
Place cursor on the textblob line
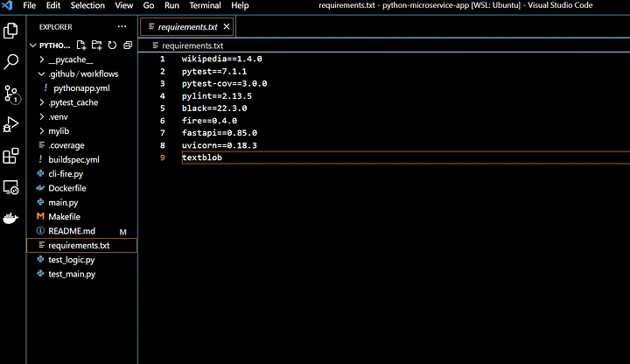click(202, 157)
